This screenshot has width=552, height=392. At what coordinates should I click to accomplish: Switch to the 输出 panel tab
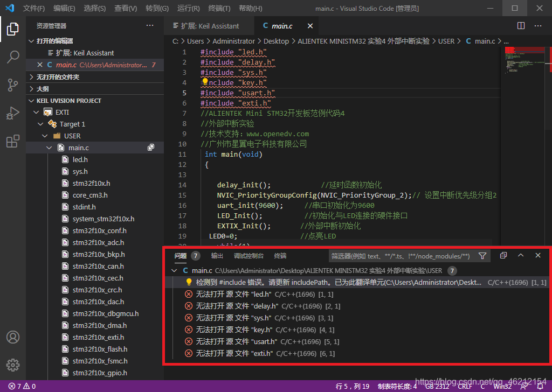(x=217, y=256)
